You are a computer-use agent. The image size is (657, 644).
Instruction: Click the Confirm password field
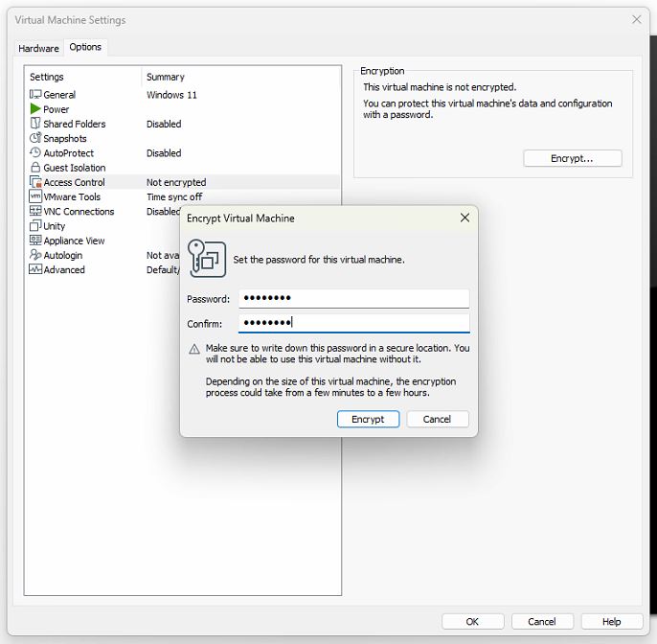coord(353,324)
